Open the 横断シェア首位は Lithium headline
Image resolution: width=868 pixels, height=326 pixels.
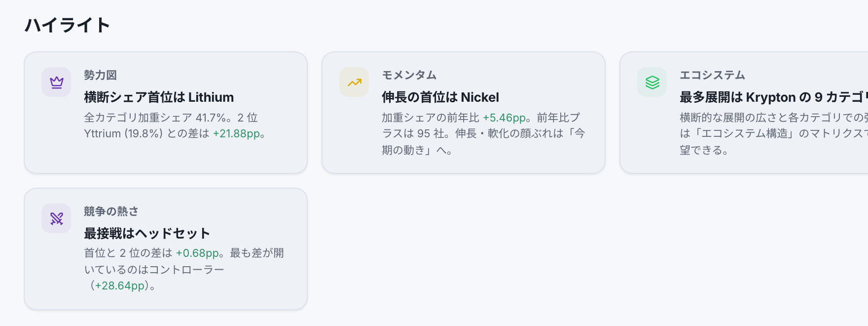tap(159, 97)
